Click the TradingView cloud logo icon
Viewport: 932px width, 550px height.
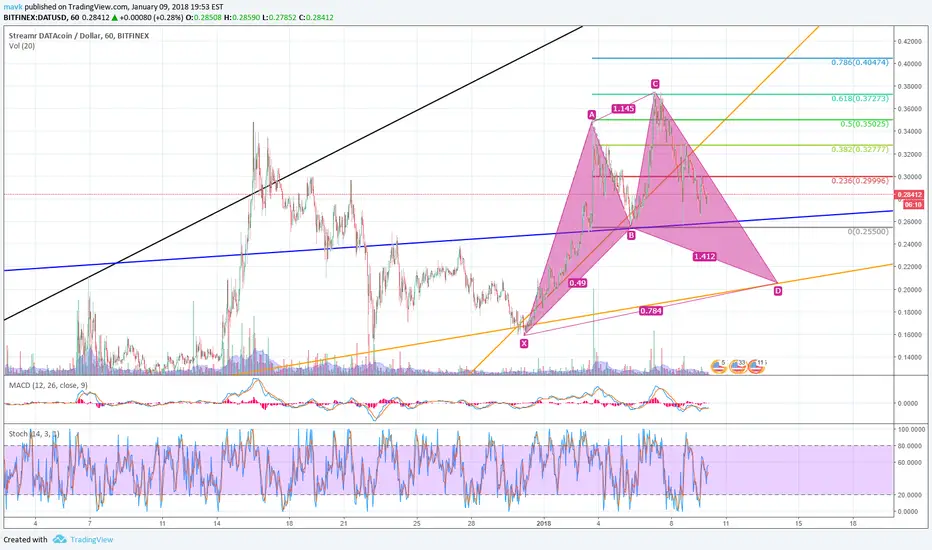(x=59, y=539)
